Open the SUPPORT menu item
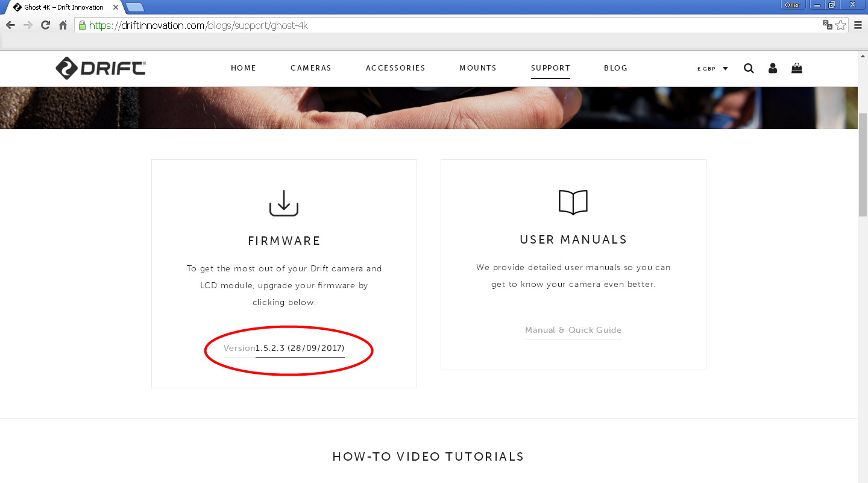Viewport: 868px width, 483px height. tap(550, 68)
